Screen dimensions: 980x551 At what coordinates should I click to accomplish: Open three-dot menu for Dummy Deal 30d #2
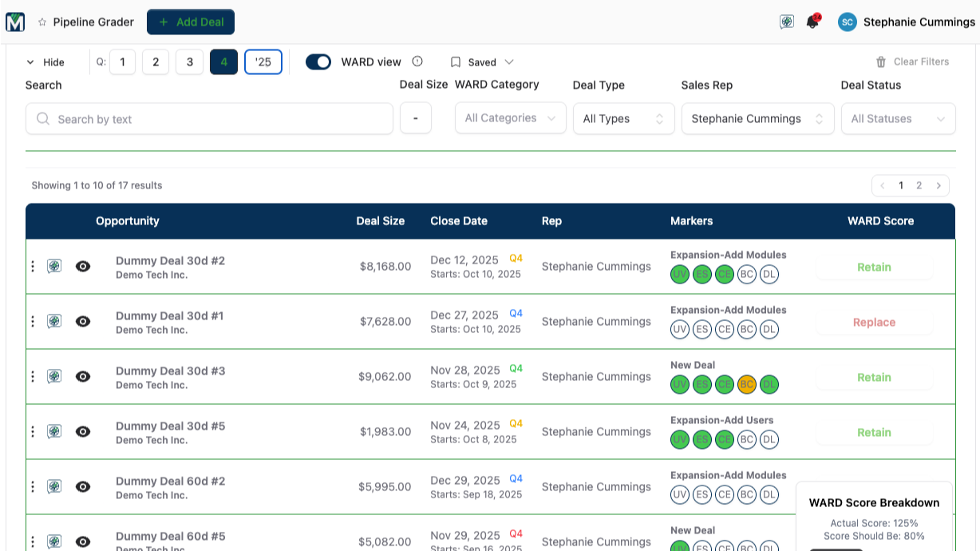tap(33, 267)
